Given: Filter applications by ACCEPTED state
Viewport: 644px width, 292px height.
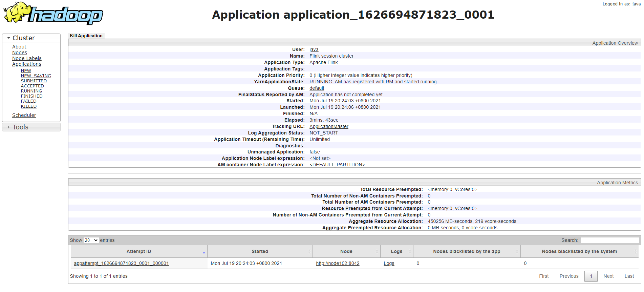Looking at the screenshot, I should point(32,86).
